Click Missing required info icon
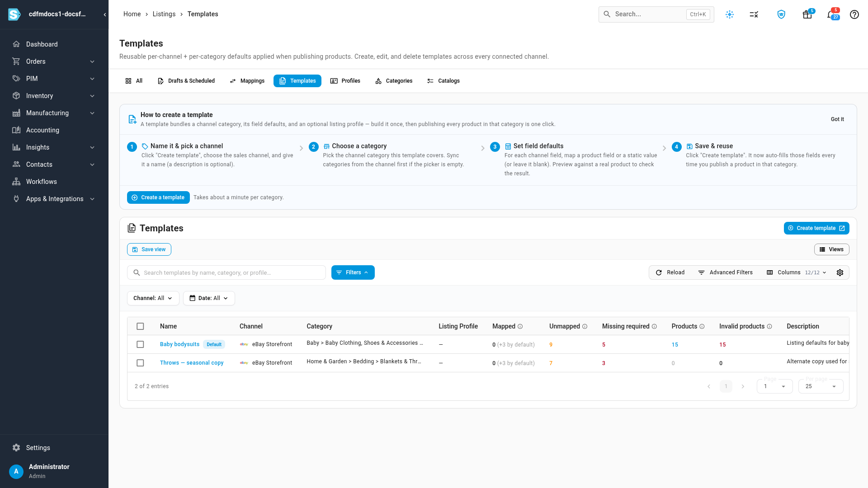868x488 pixels. pyautogui.click(x=654, y=326)
